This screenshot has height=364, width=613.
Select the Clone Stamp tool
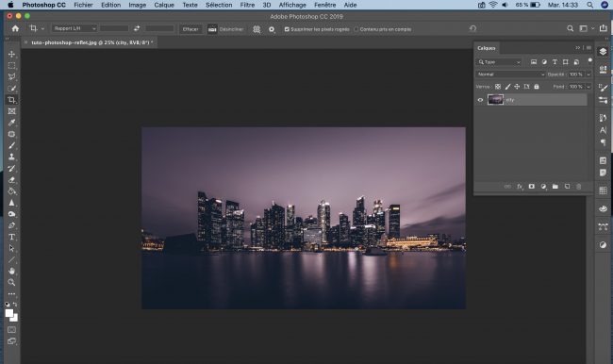[11, 157]
